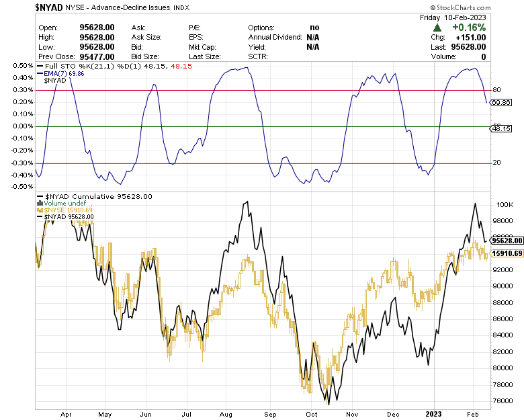Screen dimensions: 524x420
Task: Click the 15910.69 NYSE price tag
Action: click(x=507, y=253)
